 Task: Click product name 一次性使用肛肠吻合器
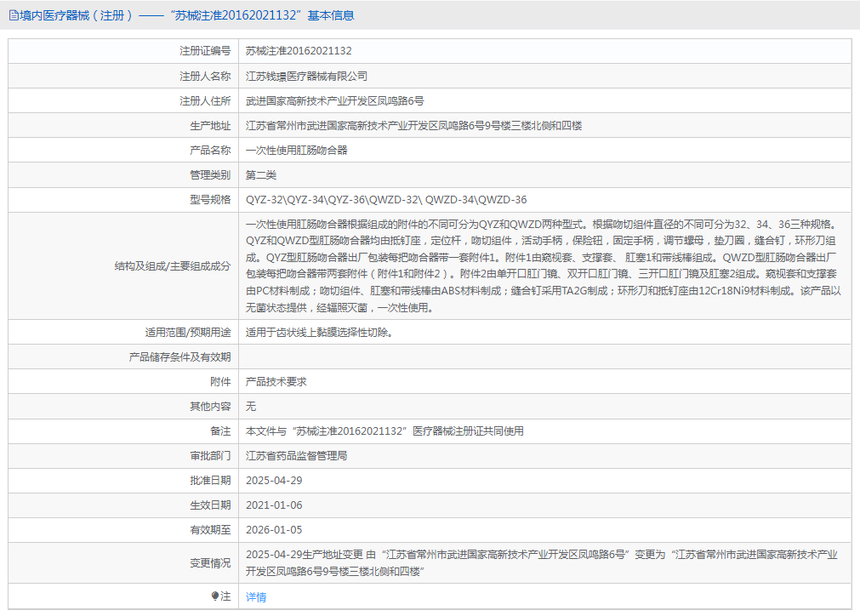pos(296,151)
